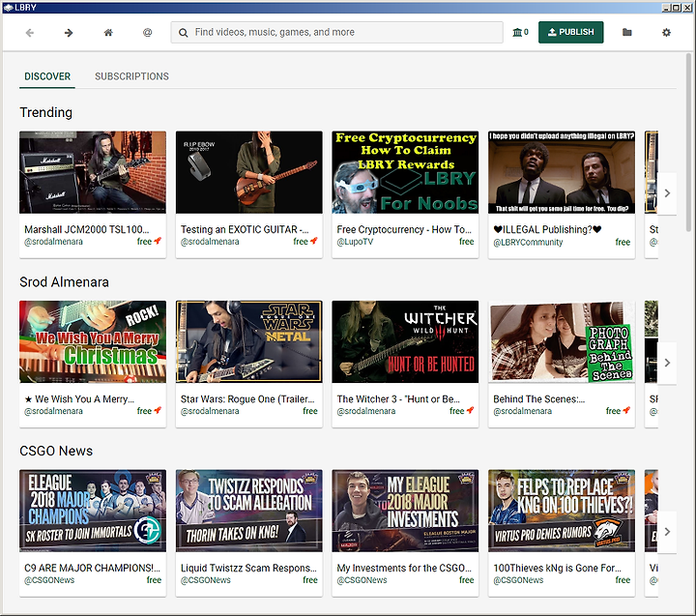Open Felps to Replace kNg thumbnail
696x616 pixels.
[x=562, y=511]
